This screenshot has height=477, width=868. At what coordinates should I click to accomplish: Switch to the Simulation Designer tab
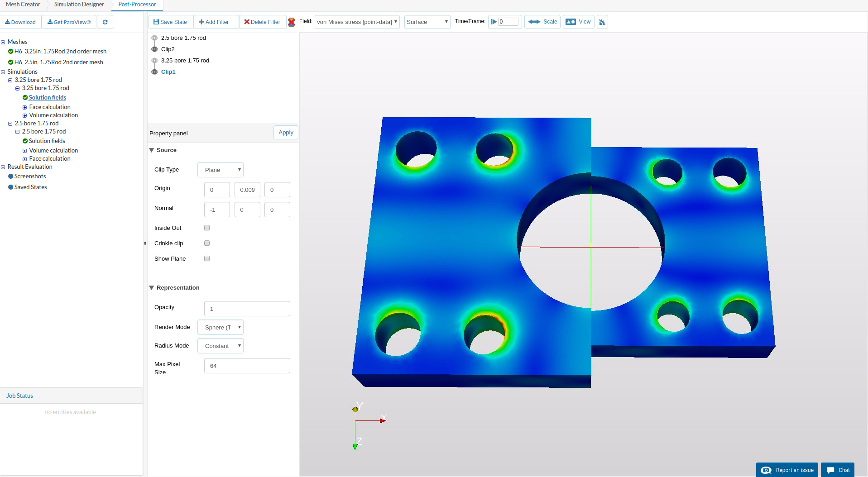pyautogui.click(x=79, y=5)
